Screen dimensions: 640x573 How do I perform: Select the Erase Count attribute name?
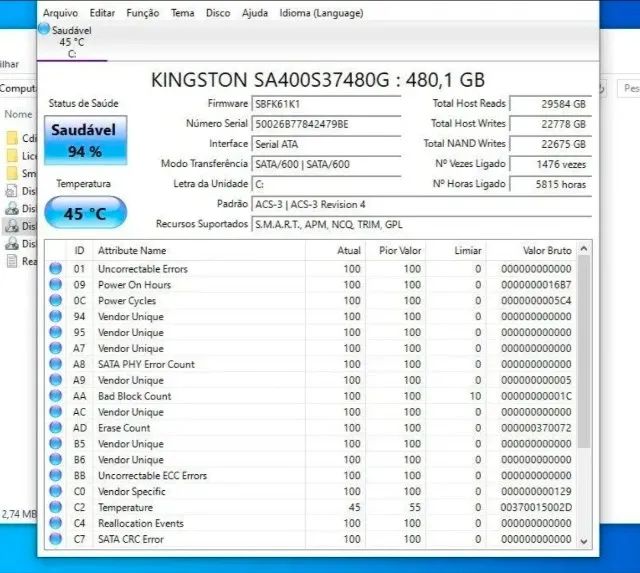(x=124, y=428)
